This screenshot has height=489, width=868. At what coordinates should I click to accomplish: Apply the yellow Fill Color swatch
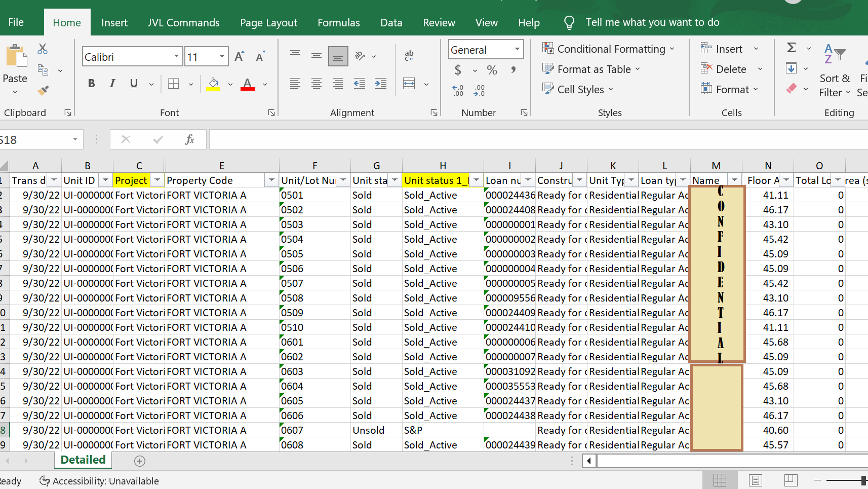click(213, 84)
